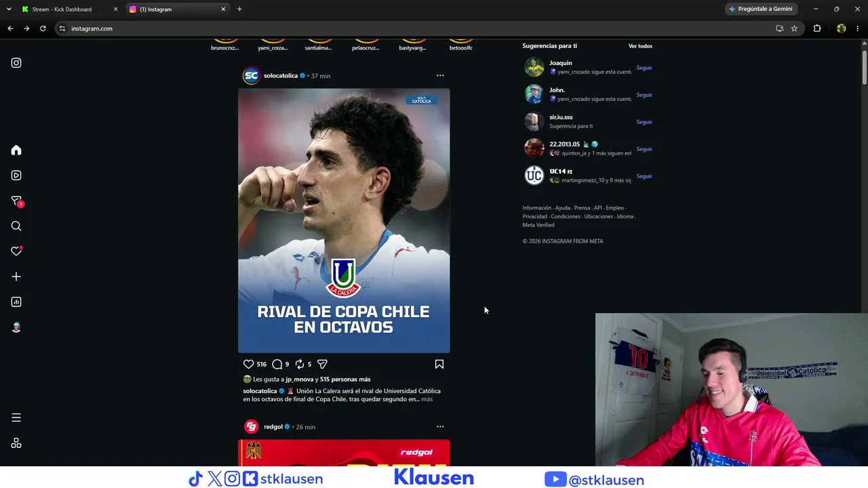Open Chrome extensions puzzle icon
This screenshot has width=868, height=488.
[x=817, y=28]
